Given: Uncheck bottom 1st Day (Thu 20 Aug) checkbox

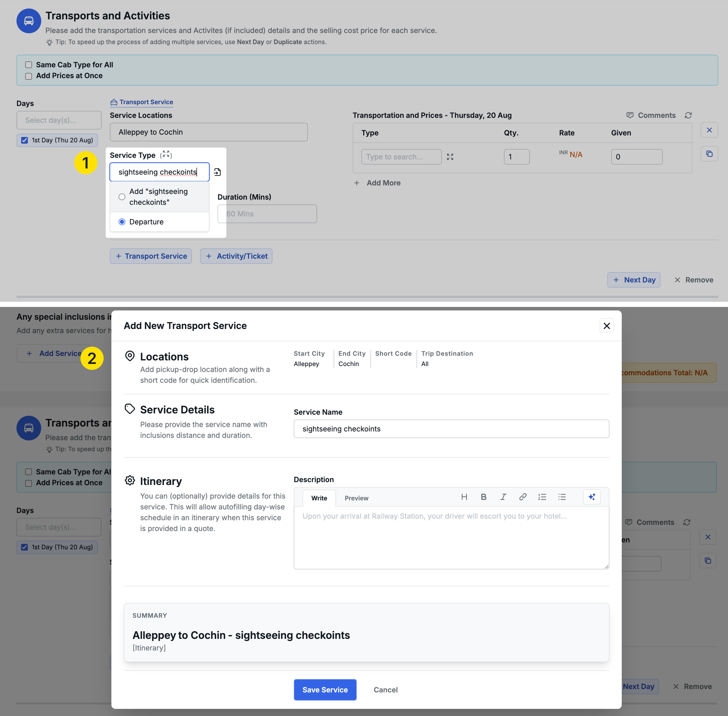Looking at the screenshot, I should pos(24,547).
